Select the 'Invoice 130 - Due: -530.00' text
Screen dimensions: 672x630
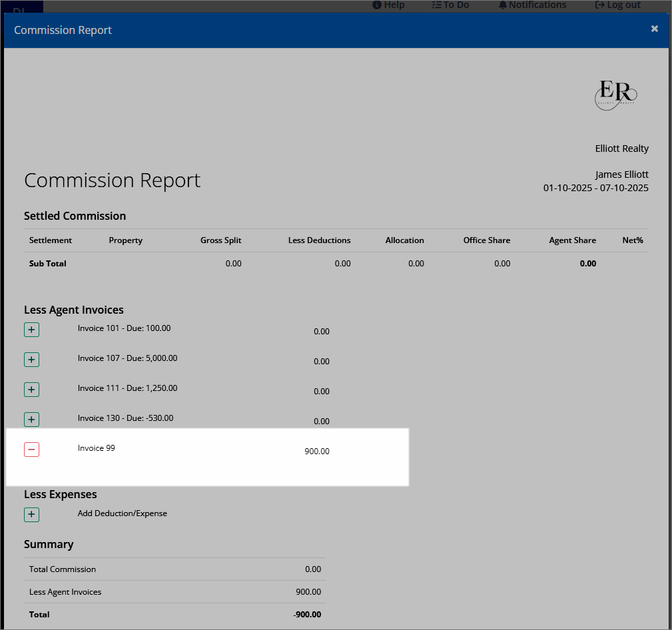(126, 418)
